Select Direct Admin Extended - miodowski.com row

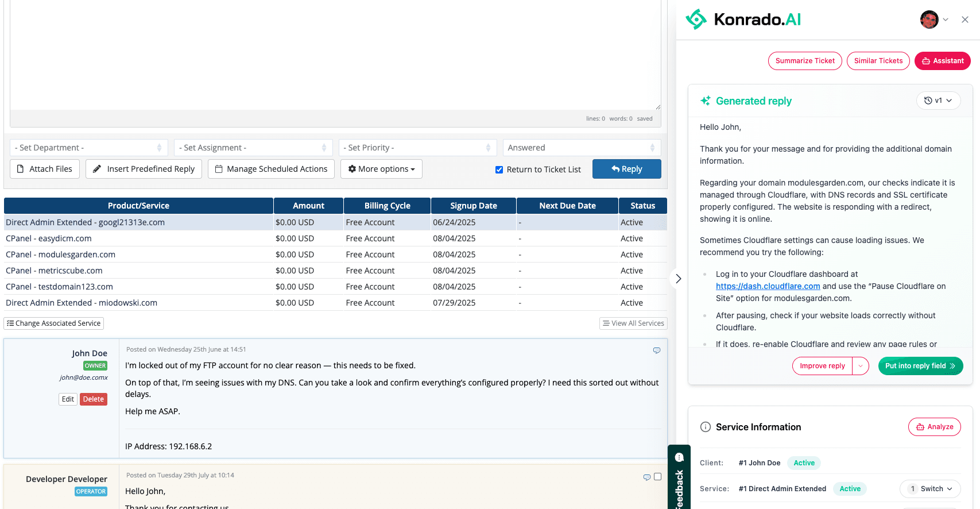tap(335, 303)
